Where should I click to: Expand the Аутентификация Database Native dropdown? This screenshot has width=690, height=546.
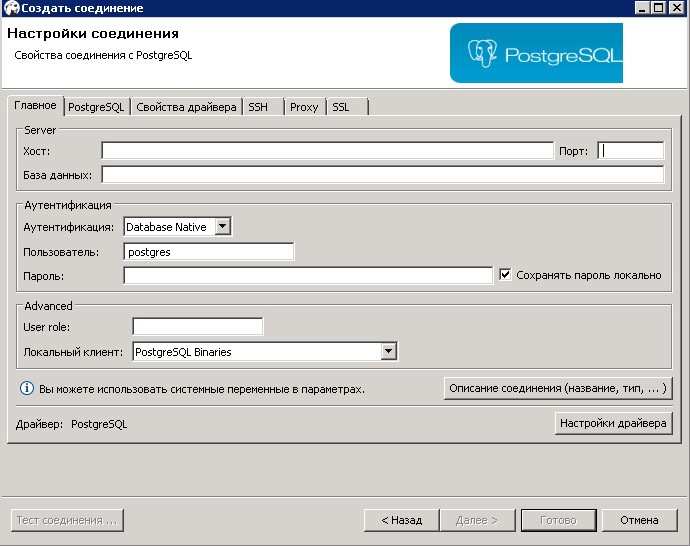(x=223, y=227)
